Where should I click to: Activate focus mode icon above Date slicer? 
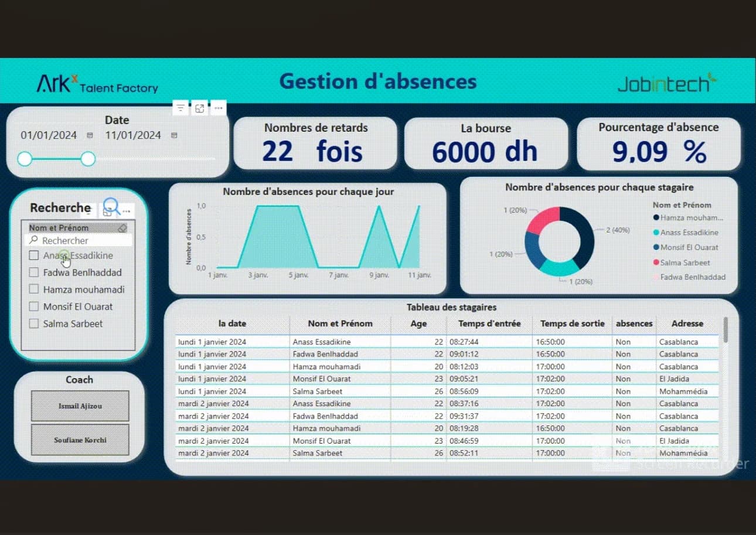pos(200,108)
